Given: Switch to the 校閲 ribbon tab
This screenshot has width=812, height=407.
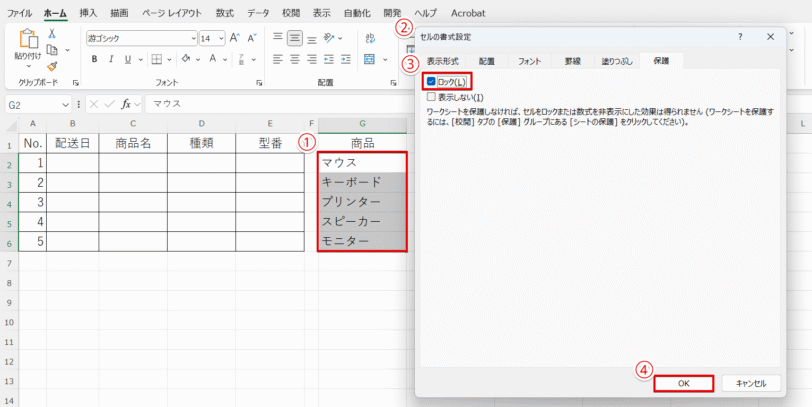Looking at the screenshot, I should point(291,13).
